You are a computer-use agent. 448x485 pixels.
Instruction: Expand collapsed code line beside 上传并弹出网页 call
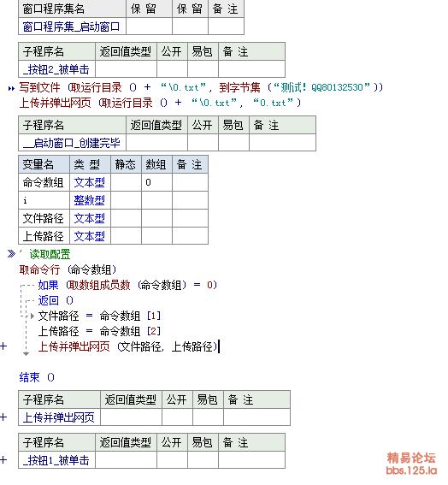[x=3, y=346]
